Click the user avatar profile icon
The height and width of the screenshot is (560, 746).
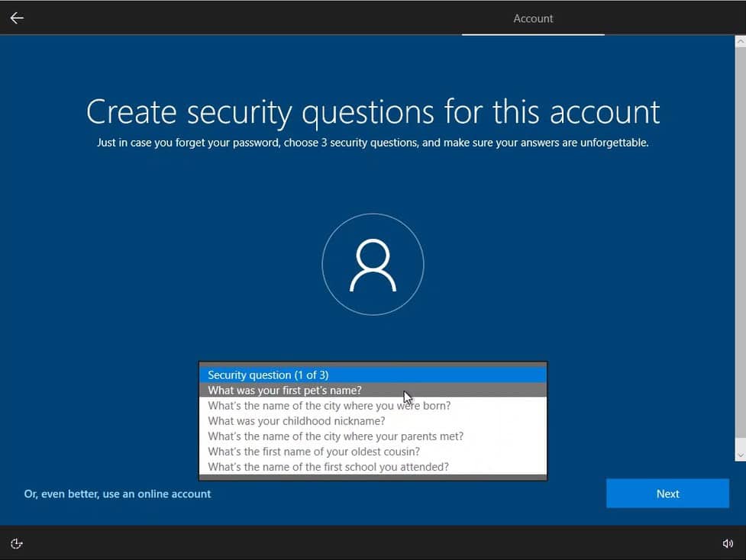tap(373, 265)
